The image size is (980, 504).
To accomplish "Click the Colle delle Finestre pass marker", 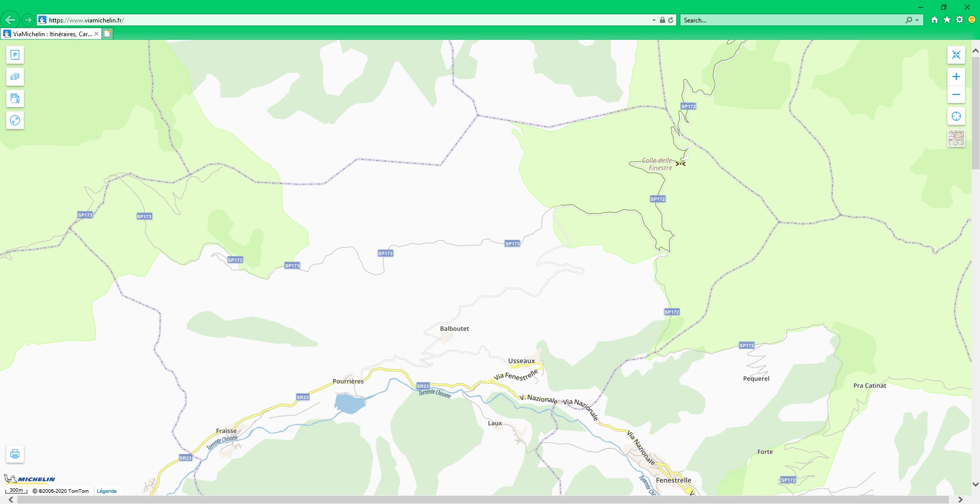I will coord(680,164).
